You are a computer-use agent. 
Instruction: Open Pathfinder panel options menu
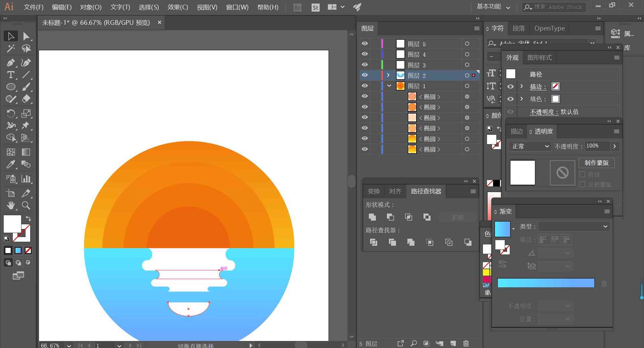(x=473, y=191)
